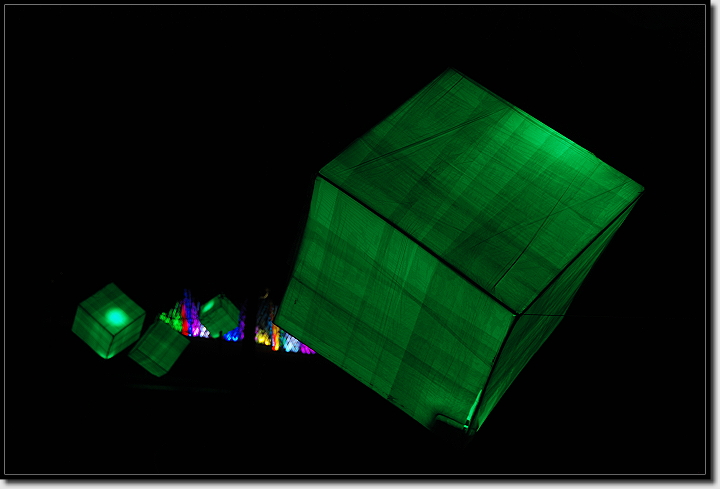
Task: Click the rightmost corner of the large cube
Action: 643,187
